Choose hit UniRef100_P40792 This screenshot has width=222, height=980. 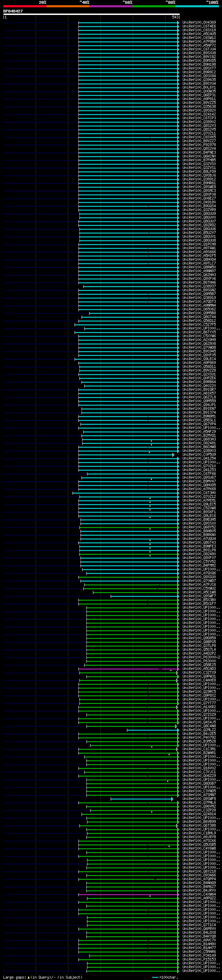(199, 738)
